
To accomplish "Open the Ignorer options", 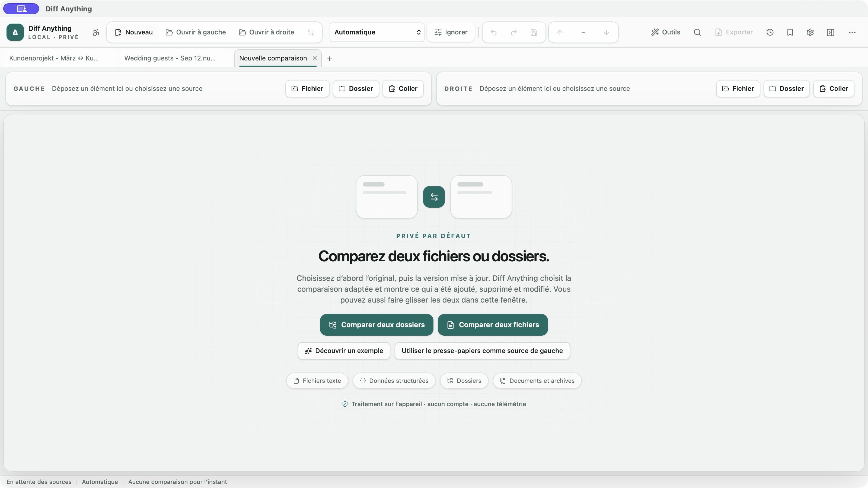I will (x=451, y=32).
